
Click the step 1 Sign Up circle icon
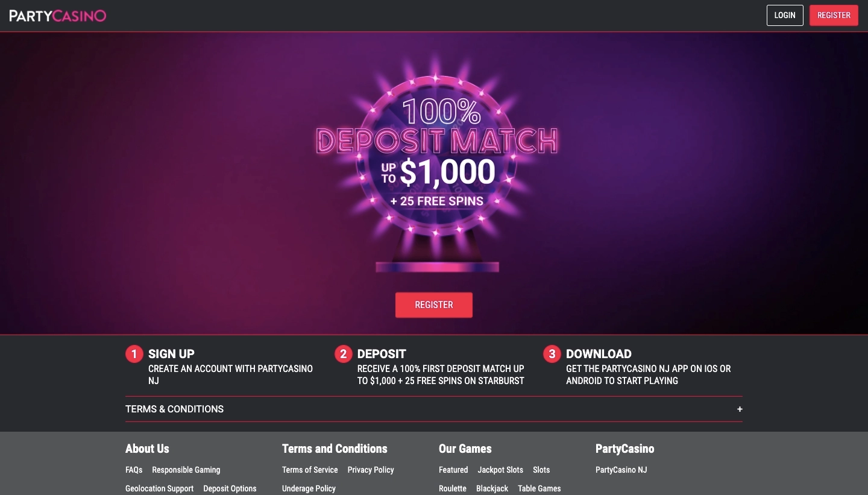(x=134, y=354)
